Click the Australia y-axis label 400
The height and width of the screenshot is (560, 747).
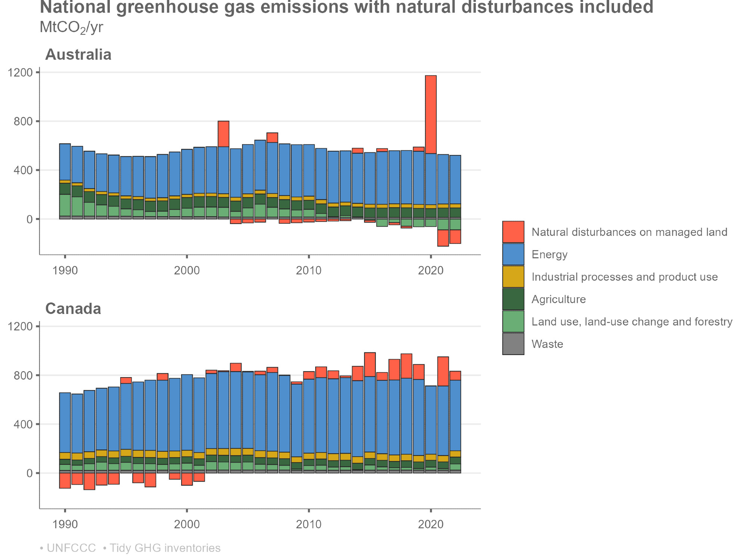click(24, 170)
